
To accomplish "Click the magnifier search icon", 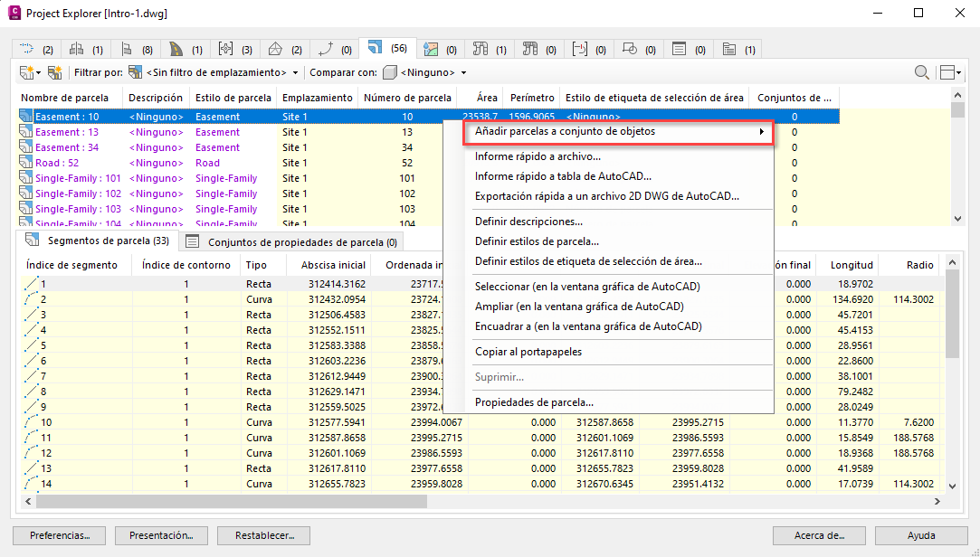I will [921, 72].
